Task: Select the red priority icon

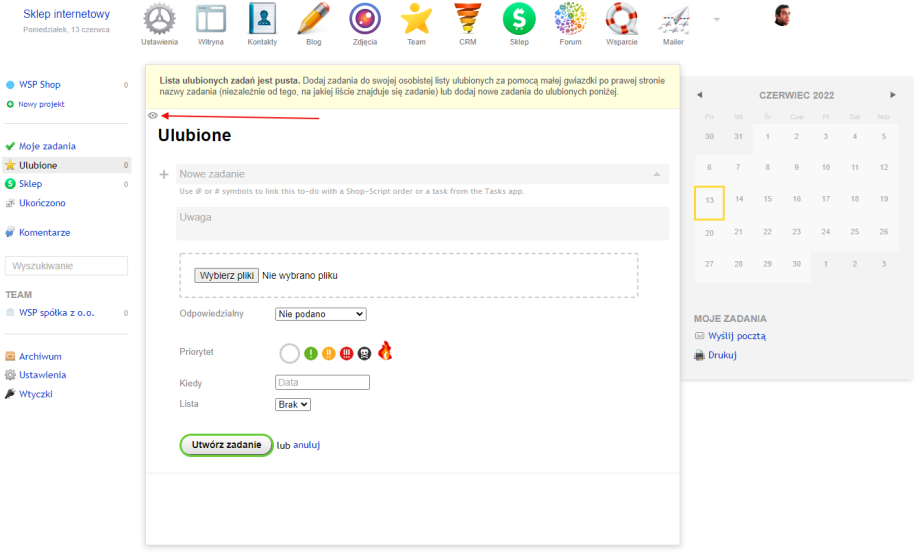Action: click(x=346, y=353)
